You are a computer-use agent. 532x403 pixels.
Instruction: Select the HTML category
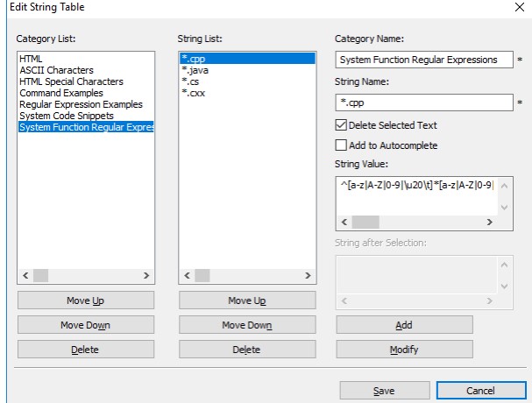pyautogui.click(x=32, y=59)
